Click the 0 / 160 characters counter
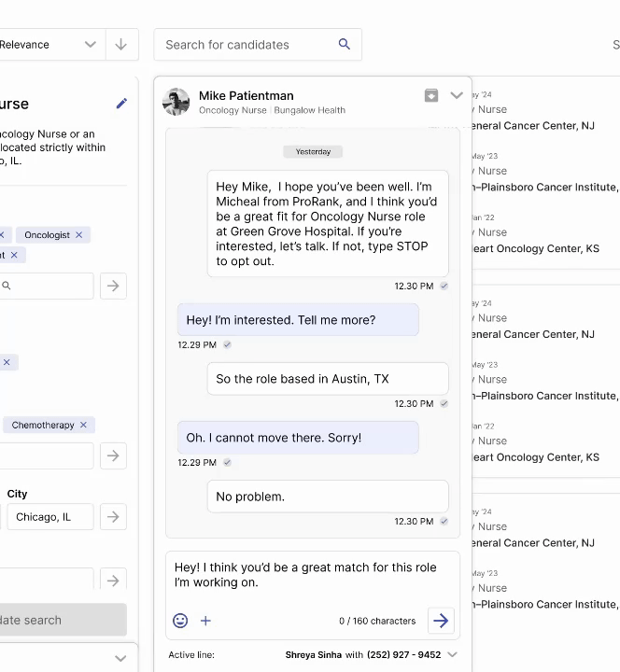Screen dimensions: 620x672 (377, 621)
